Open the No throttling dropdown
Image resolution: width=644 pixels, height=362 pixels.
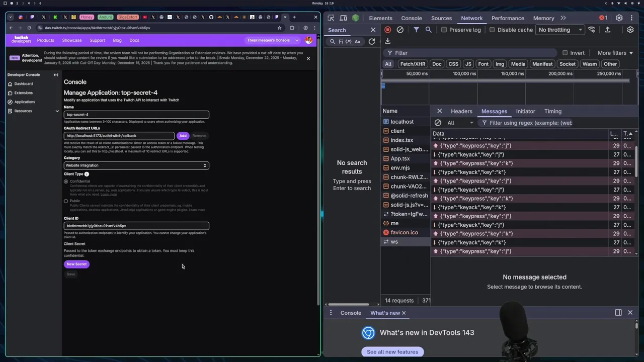[560, 30]
